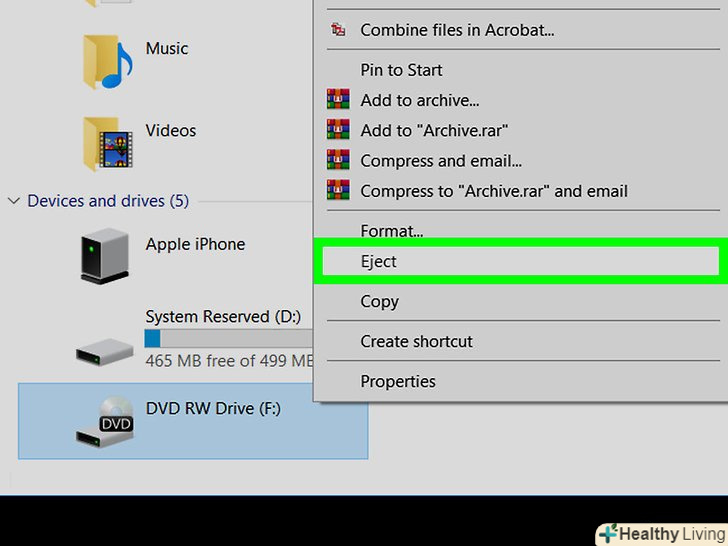
Task: Click the WinRAR icon beside Add to archive
Action: [x=338, y=99]
